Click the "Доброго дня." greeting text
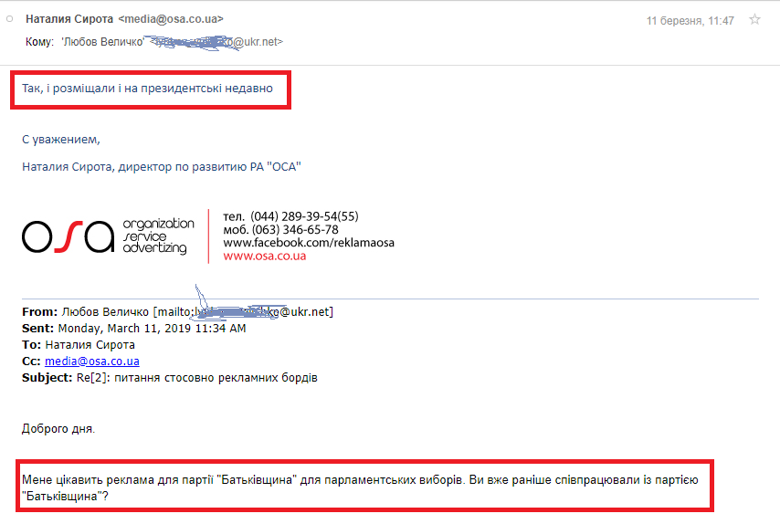780x524 pixels. coord(58,428)
